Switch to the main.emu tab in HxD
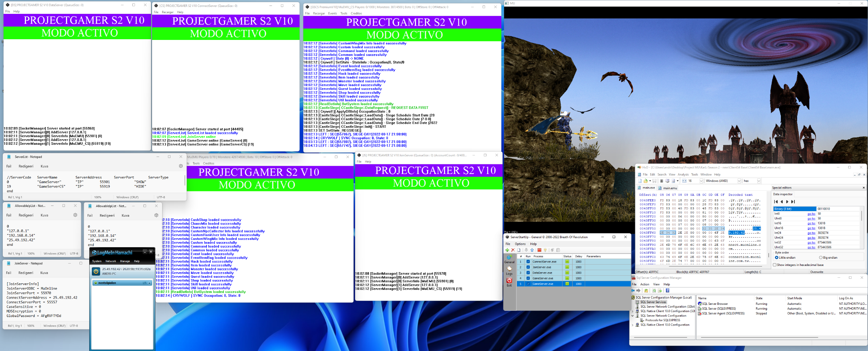 [668, 188]
